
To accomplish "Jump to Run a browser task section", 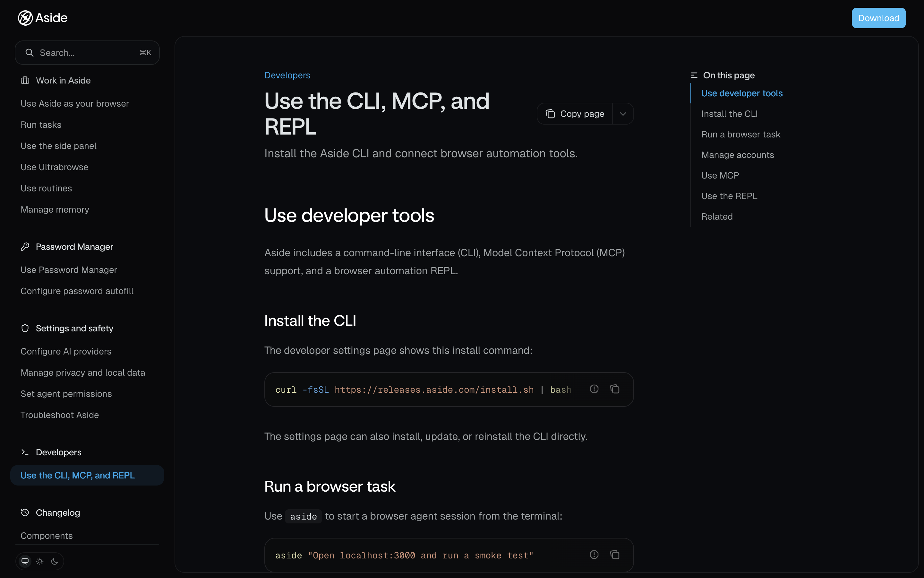I will 741,134.
